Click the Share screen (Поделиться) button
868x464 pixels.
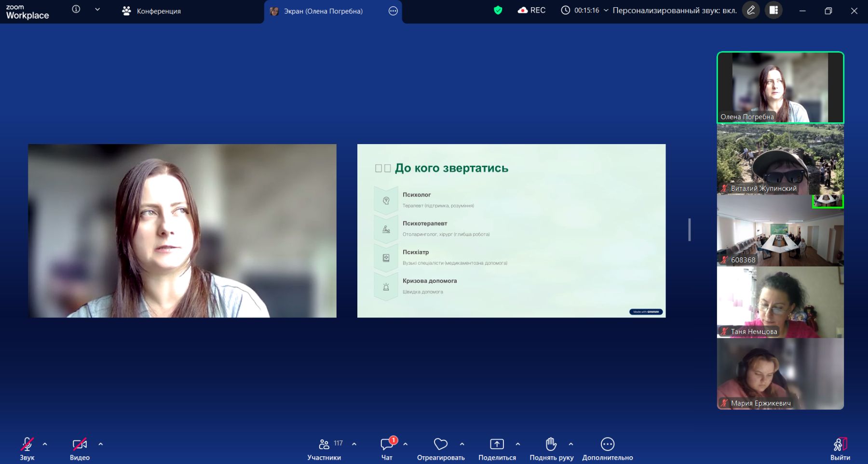pyautogui.click(x=497, y=448)
